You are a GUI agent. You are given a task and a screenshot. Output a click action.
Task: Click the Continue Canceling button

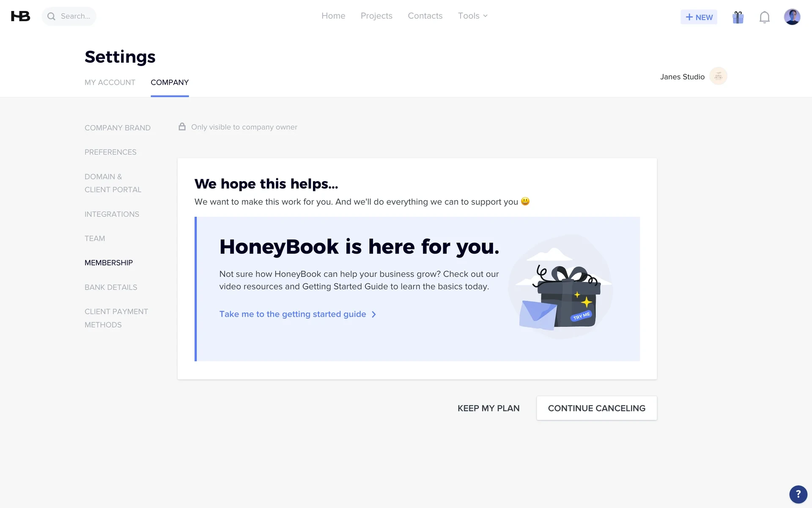(x=596, y=408)
